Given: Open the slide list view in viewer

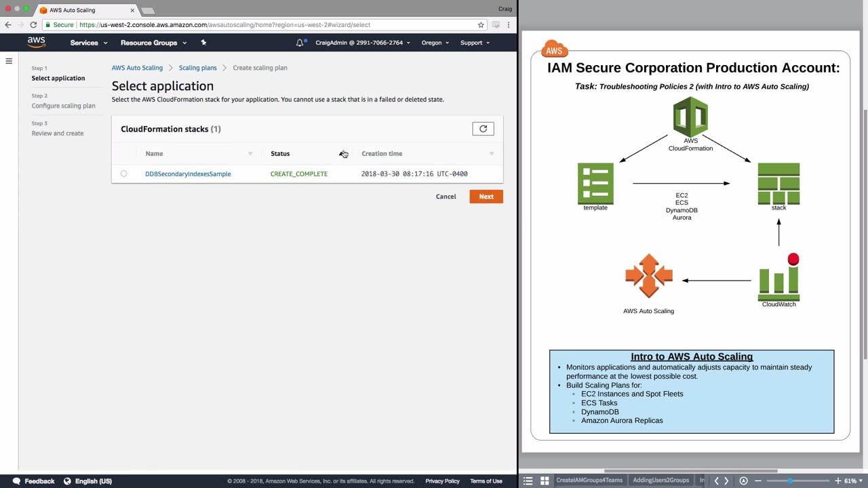Looking at the screenshot, I should [x=528, y=481].
